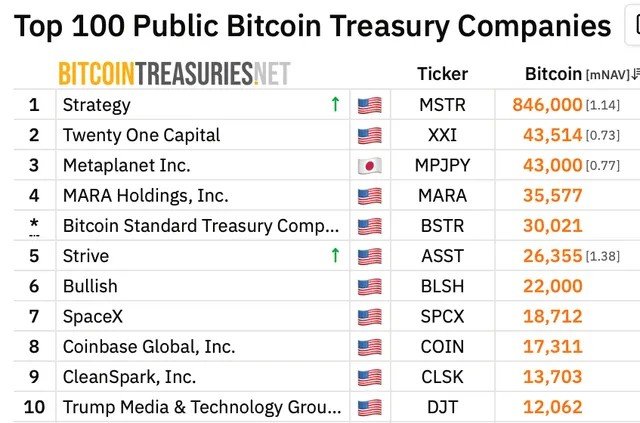The width and height of the screenshot is (640, 423).
Task: Click the partially visible button beside the title
Action: 632,25
